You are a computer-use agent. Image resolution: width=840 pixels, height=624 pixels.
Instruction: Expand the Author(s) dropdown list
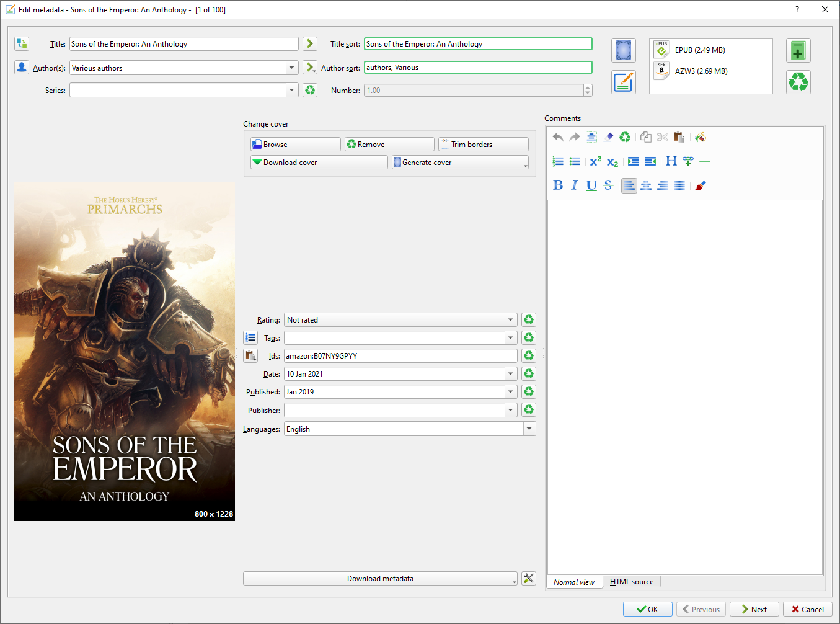292,68
